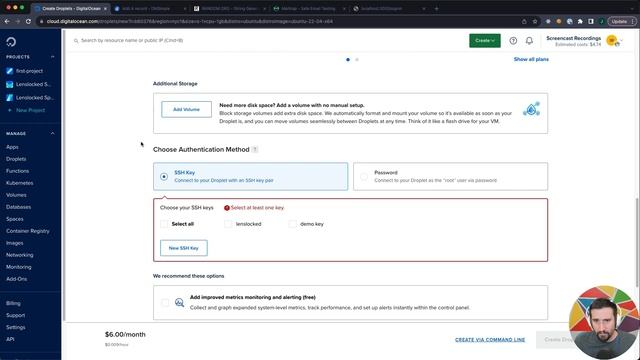Click the magnifier icon in the search bar

76,40
